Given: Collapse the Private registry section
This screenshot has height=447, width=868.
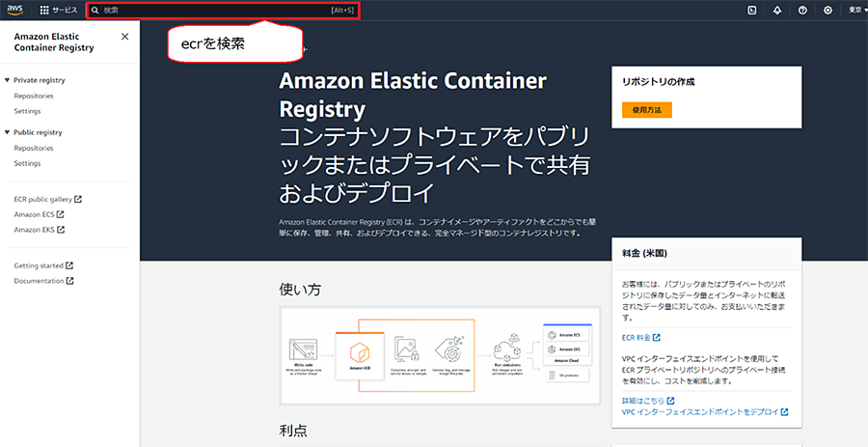Looking at the screenshot, I should [x=7, y=80].
